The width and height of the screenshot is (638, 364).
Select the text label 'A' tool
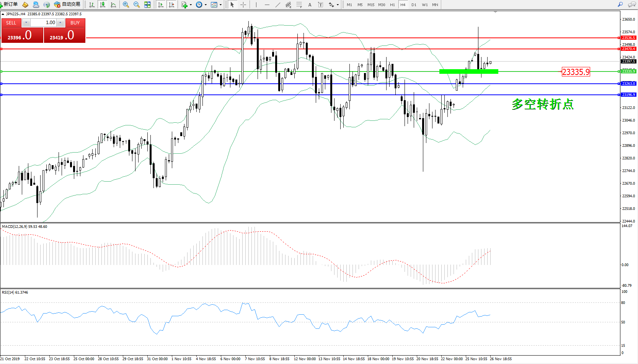pyautogui.click(x=310, y=5)
